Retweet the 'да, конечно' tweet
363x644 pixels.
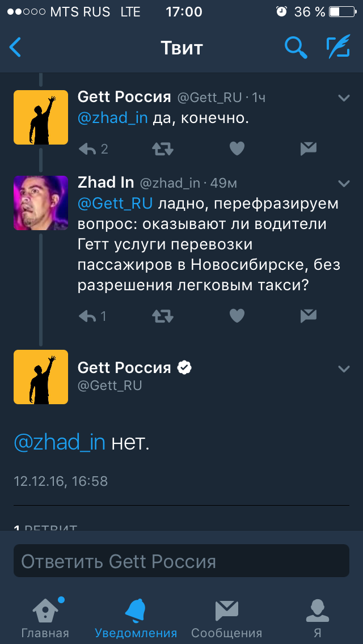[x=163, y=149]
